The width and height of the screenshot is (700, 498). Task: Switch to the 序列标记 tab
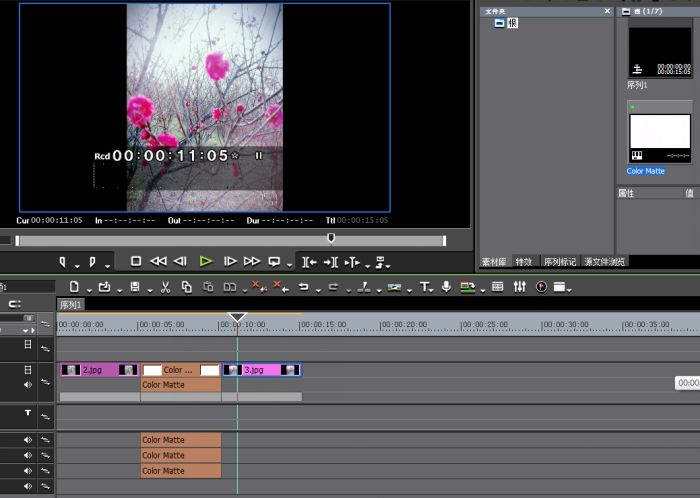(559, 262)
